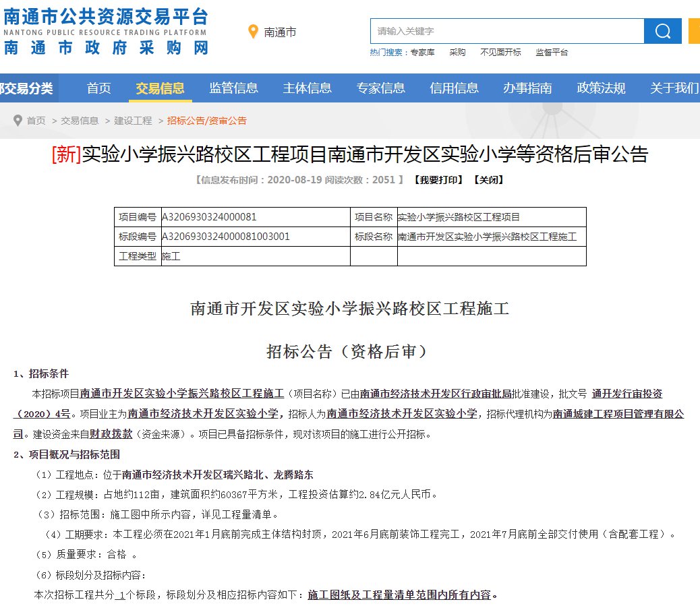
Task: Click the 监督平台 hot search link
Action: (x=552, y=53)
